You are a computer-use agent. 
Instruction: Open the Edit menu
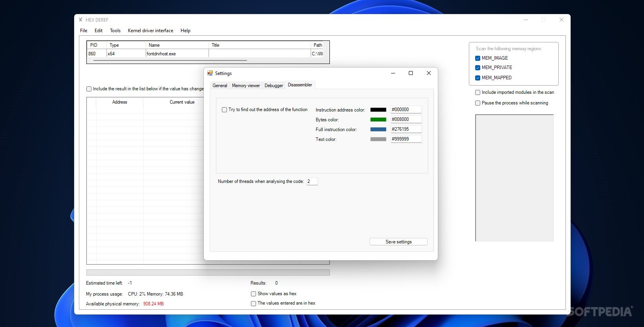tap(99, 31)
